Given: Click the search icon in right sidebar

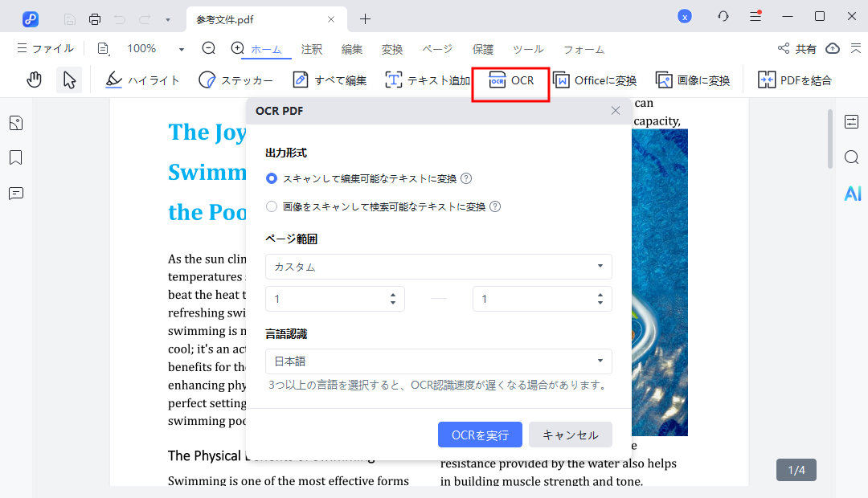Looking at the screenshot, I should [x=852, y=157].
